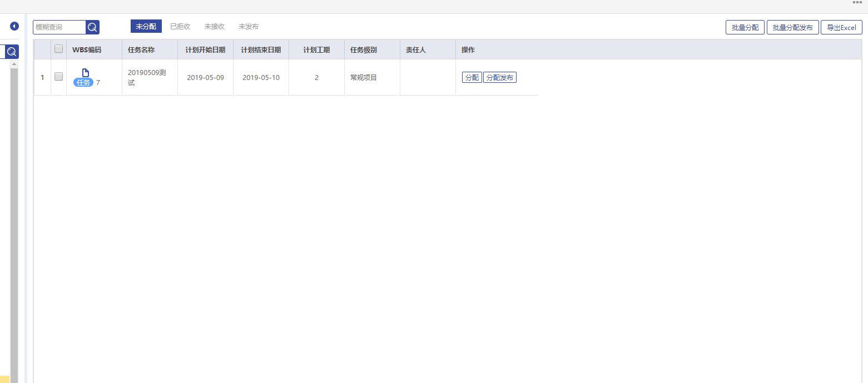Image resolution: width=868 pixels, height=383 pixels.
Task: Show the 未接收 tab
Action: pos(214,27)
